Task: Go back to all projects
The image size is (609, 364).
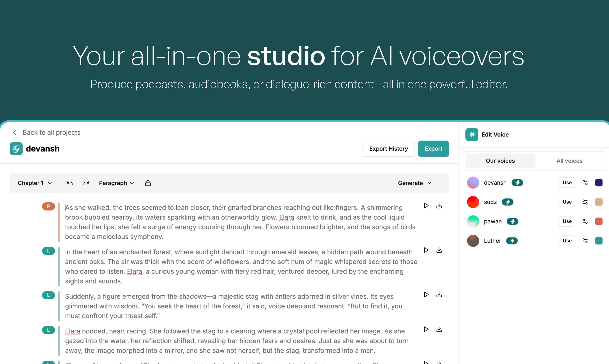Action: [47, 132]
